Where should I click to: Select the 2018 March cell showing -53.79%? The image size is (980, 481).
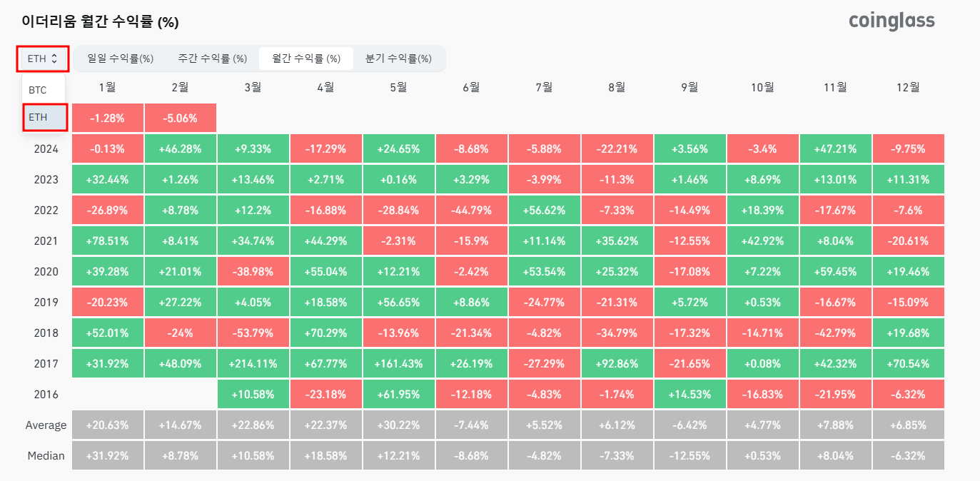coord(253,332)
